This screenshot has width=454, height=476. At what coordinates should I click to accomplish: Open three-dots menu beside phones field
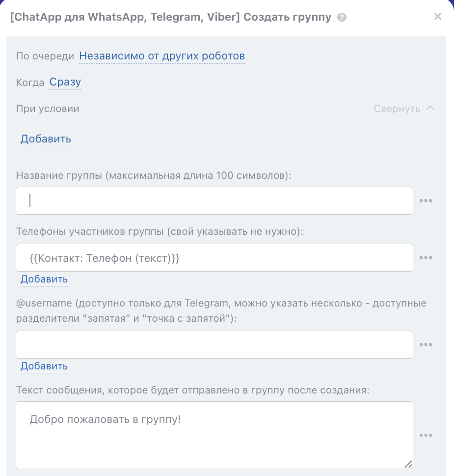coord(426,258)
